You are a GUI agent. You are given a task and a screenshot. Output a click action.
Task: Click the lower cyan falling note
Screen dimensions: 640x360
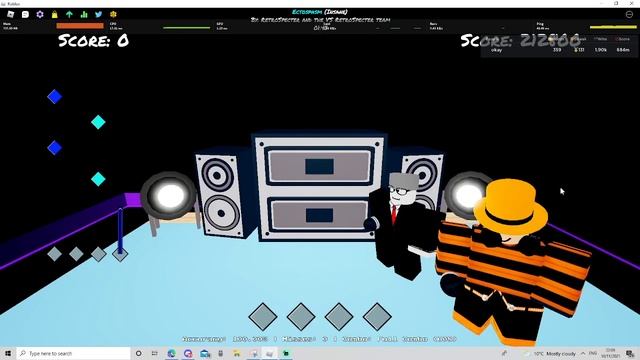98,179
